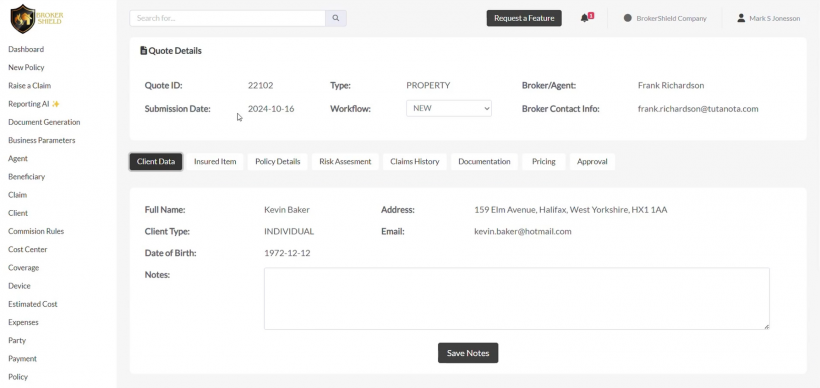Click the Quote Details document icon
The width and height of the screenshot is (820, 388).
143,51
